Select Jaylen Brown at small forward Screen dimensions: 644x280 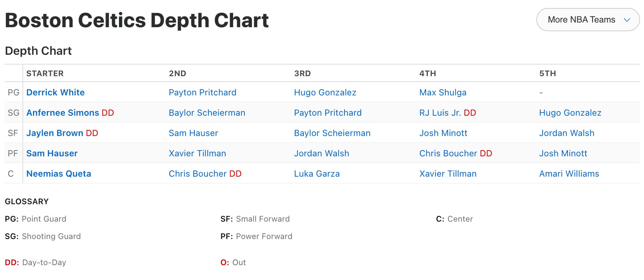pyautogui.click(x=55, y=133)
